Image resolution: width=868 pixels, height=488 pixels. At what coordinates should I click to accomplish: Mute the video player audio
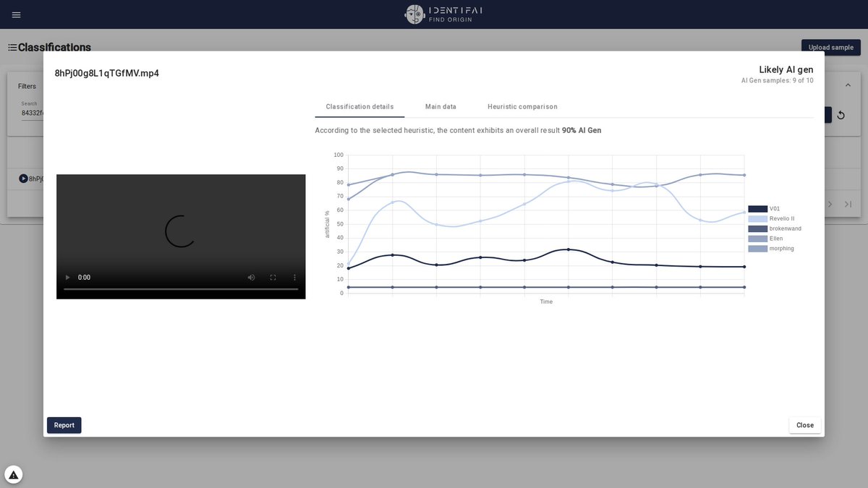[x=251, y=277]
